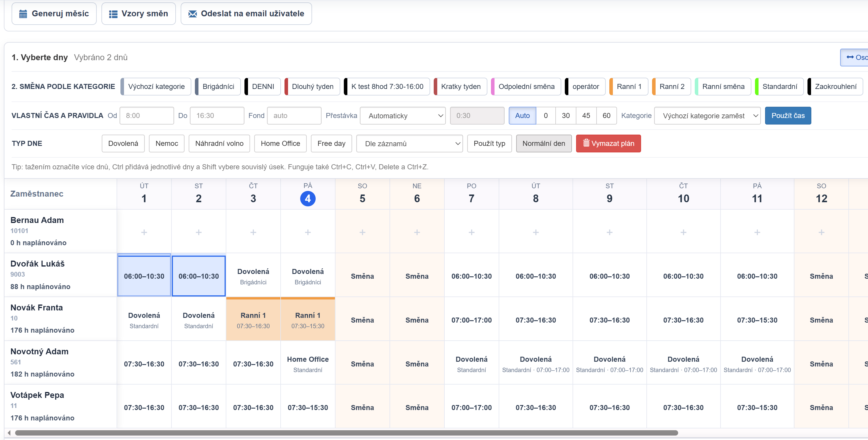868x440 pixels.
Task: Add shift for Bernau Adam on day 3
Action: point(253,232)
